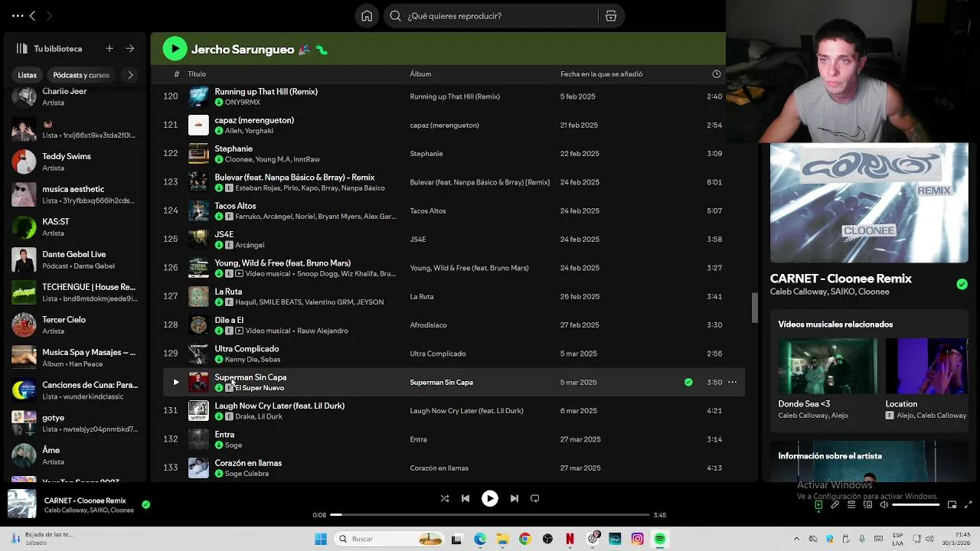Enter full screen mode icon

tap(969, 504)
